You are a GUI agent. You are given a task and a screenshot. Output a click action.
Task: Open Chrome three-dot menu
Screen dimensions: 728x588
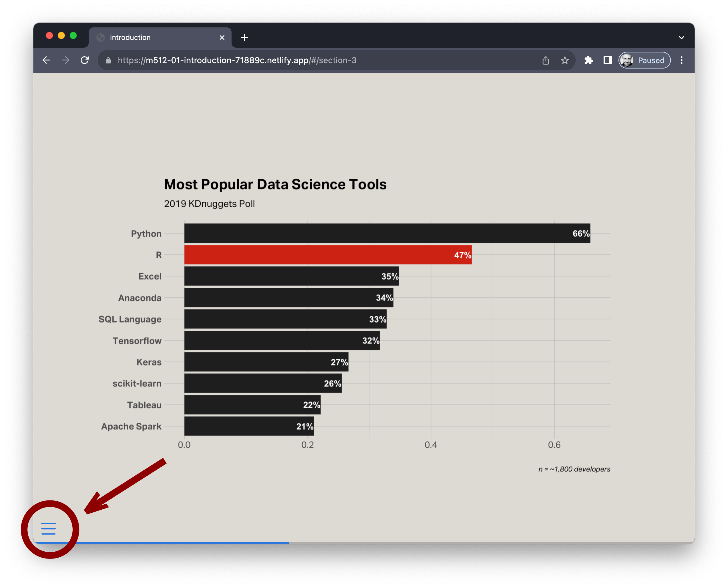(x=681, y=60)
